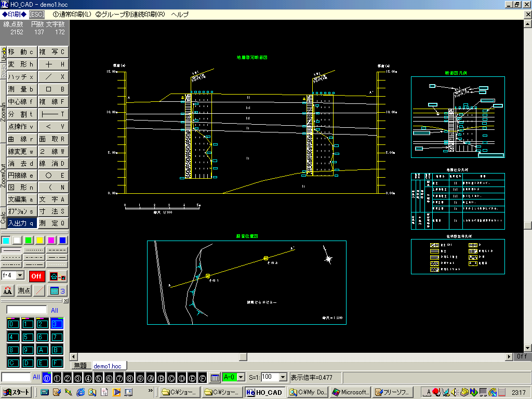Select the 2線 W tool
Screen dimensions: 532x399
(x=53, y=151)
